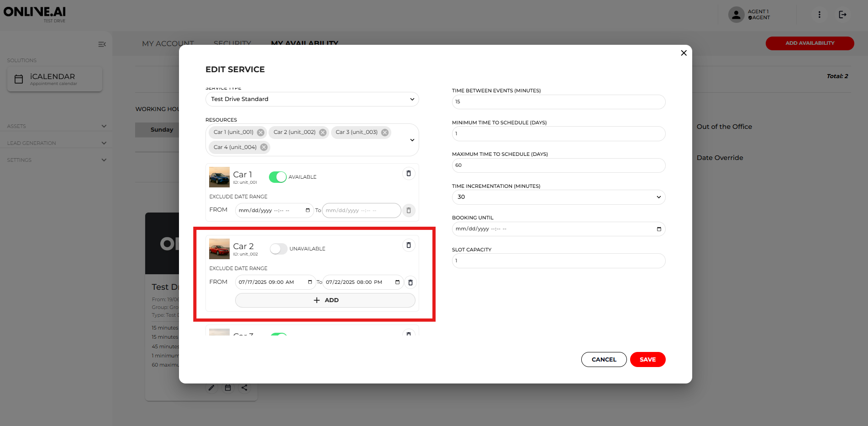Open Time Incrementation dropdown

coord(558,197)
